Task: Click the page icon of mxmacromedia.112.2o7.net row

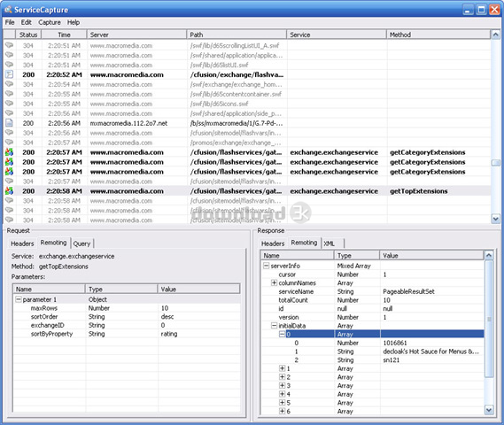Action: tap(10, 123)
